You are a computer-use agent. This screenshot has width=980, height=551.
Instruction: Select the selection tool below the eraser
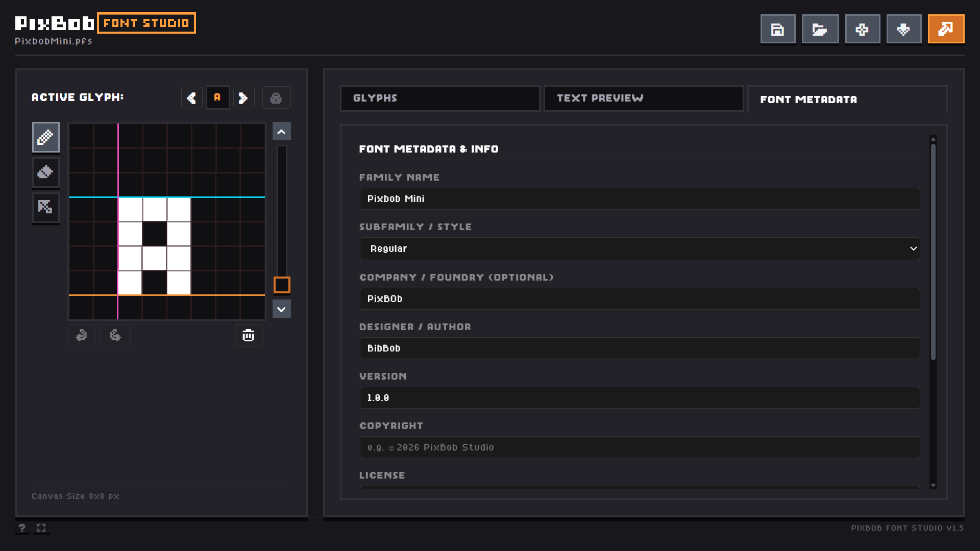[x=46, y=207]
